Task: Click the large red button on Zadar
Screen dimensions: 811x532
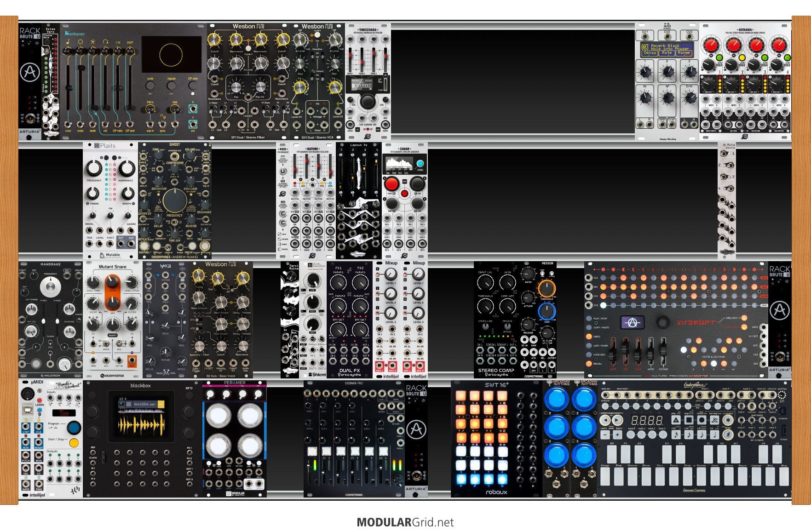Action: coord(391,183)
